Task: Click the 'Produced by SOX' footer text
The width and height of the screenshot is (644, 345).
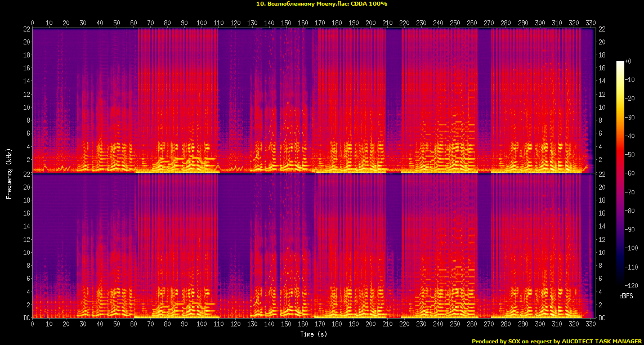Action: [557, 341]
